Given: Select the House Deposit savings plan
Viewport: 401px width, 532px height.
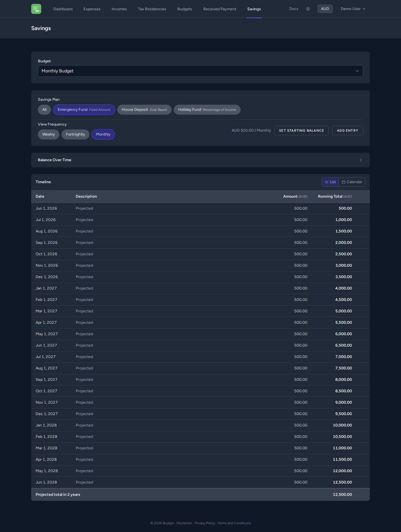Looking at the screenshot, I should (x=144, y=110).
